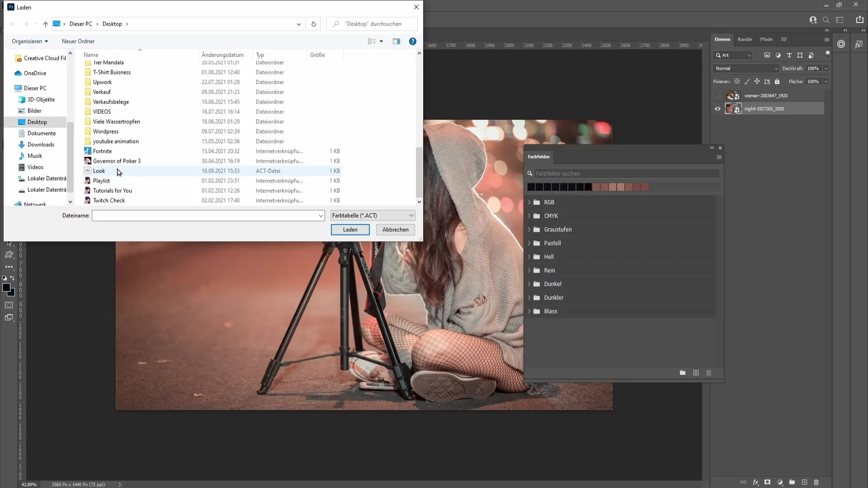Filter layers by pixel layer icon
This screenshot has width=868, height=488.
tap(767, 55)
